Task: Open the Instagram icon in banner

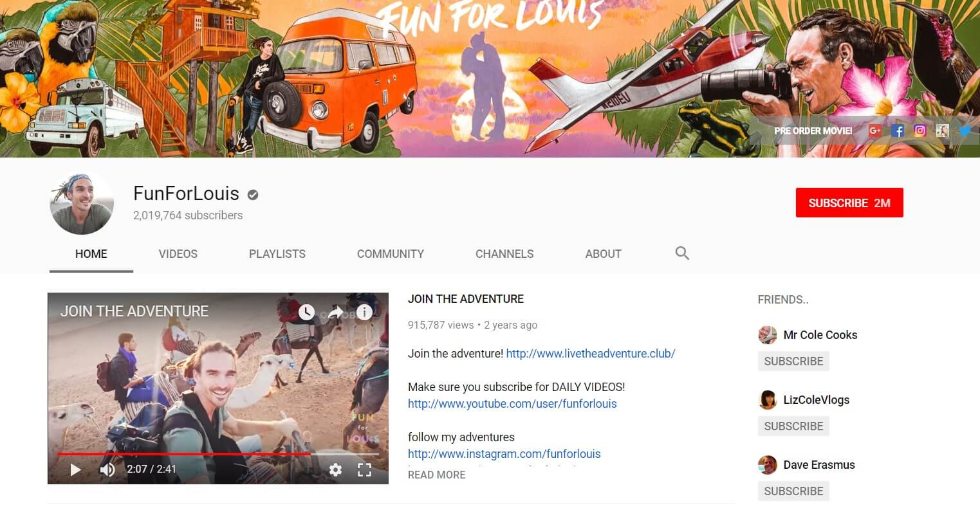Action: [x=920, y=131]
